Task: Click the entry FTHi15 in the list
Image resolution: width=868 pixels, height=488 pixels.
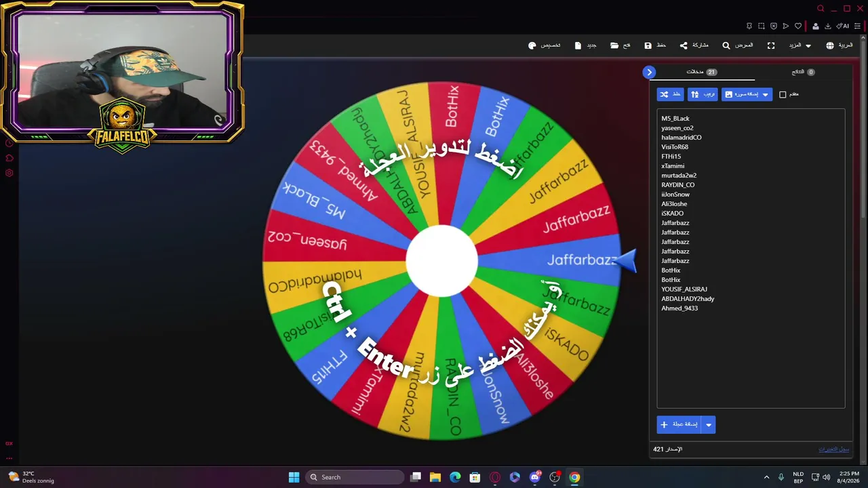Action: click(671, 157)
